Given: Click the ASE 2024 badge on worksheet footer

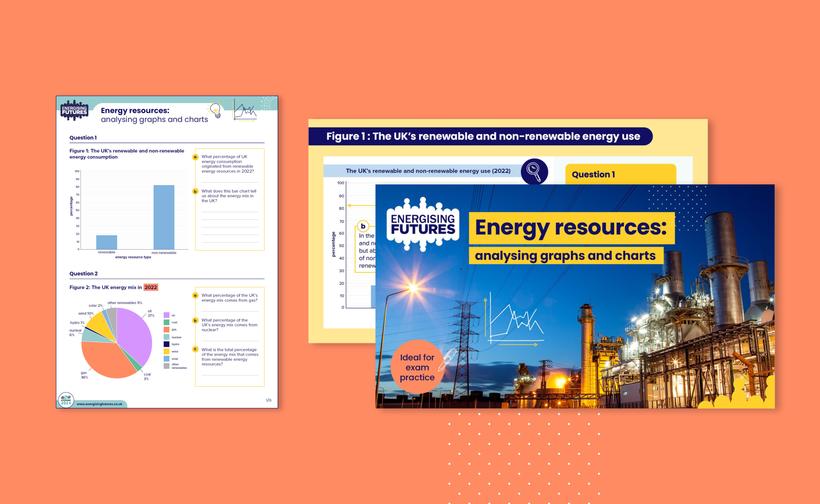Looking at the screenshot, I should (66, 400).
